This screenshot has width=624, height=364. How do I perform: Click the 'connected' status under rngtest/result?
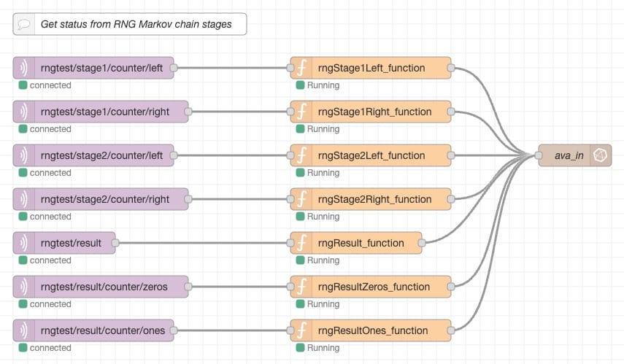tap(50, 260)
